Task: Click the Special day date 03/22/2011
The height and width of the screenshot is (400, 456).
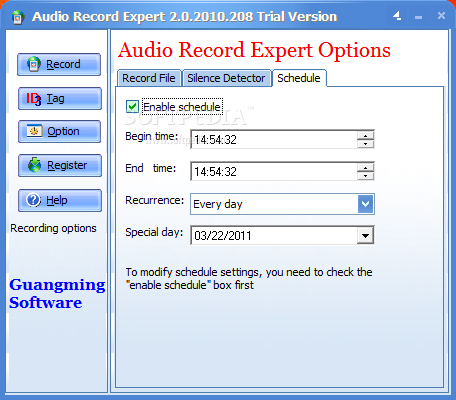Action: click(x=223, y=236)
